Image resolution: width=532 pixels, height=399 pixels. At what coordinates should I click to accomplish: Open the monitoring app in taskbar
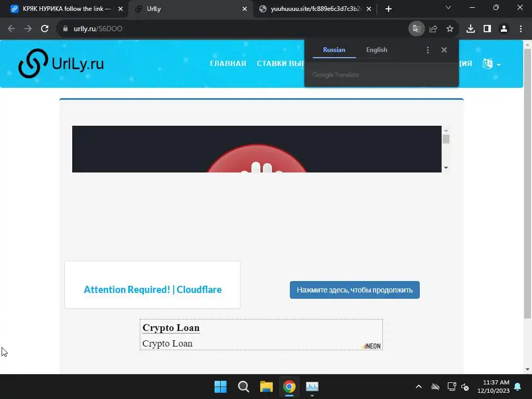point(312,387)
